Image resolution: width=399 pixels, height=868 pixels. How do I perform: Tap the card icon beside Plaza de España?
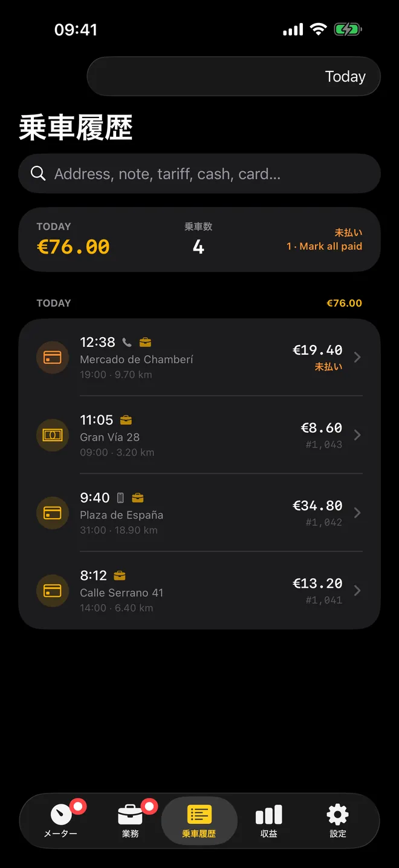pyautogui.click(x=53, y=513)
